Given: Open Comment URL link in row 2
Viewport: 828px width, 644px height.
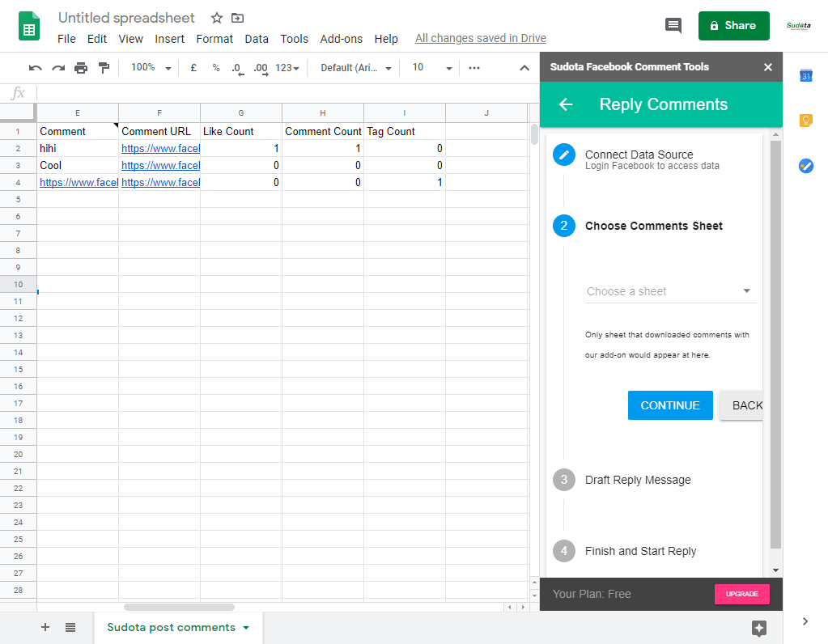Looking at the screenshot, I should [160, 148].
